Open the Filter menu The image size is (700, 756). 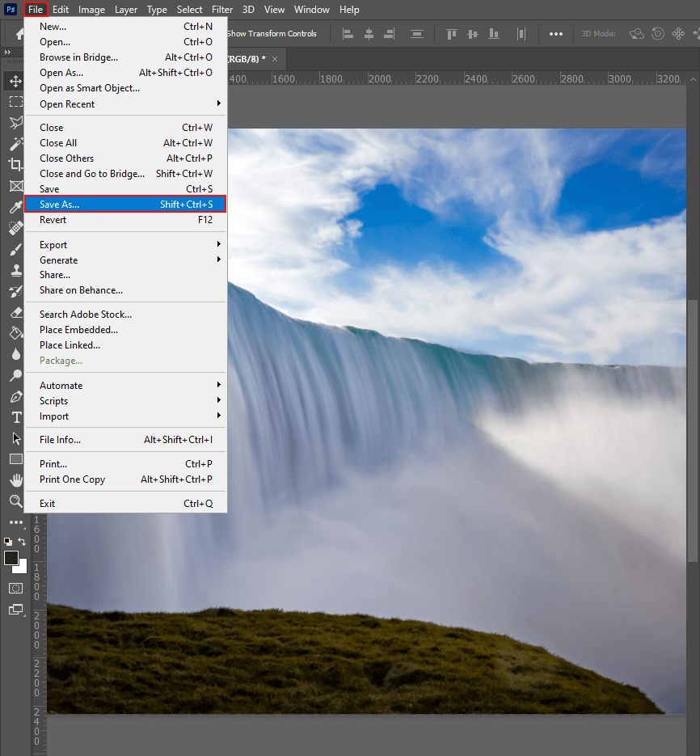point(222,10)
